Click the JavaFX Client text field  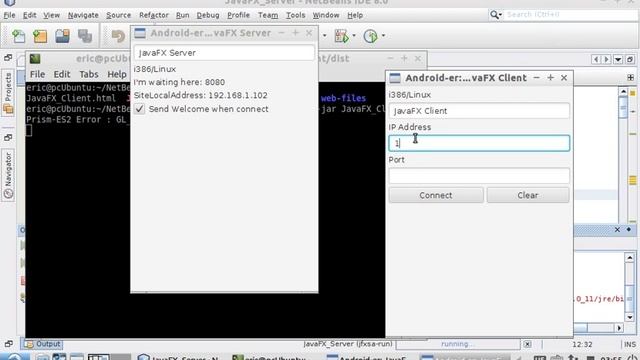tap(479, 111)
